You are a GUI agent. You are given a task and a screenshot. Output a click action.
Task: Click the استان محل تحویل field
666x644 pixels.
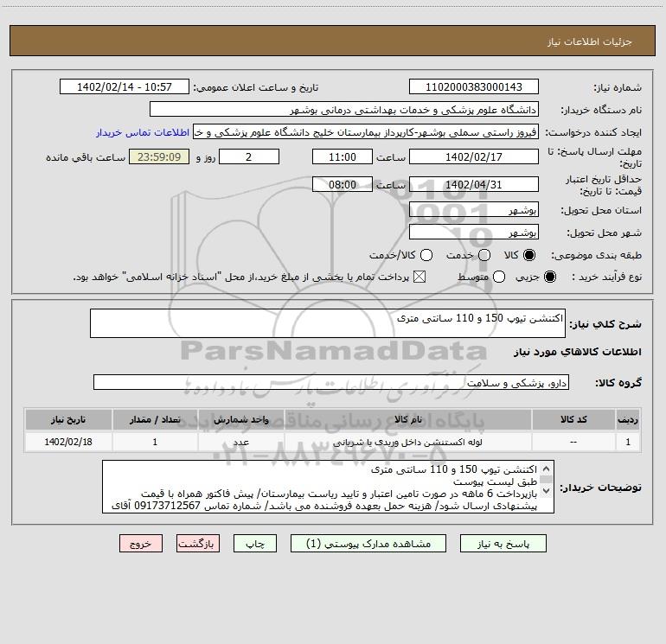(474, 210)
